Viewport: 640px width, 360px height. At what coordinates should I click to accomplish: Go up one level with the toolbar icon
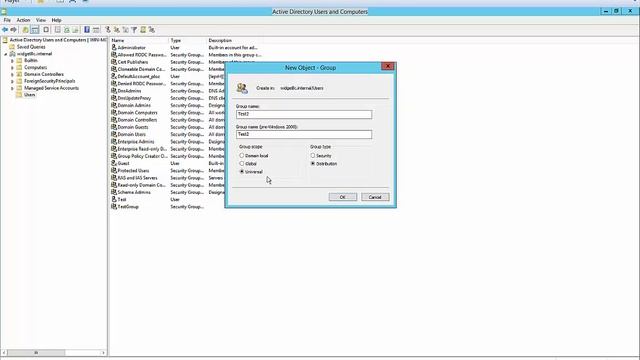pyautogui.click(x=25, y=30)
